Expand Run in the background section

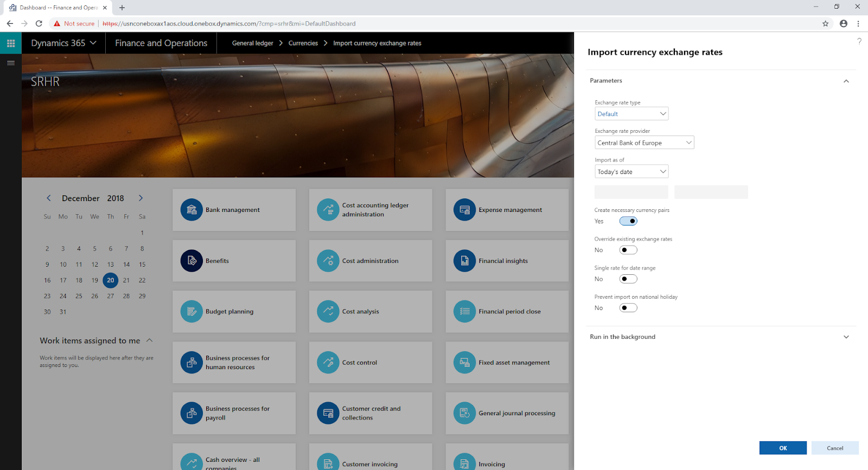point(846,337)
